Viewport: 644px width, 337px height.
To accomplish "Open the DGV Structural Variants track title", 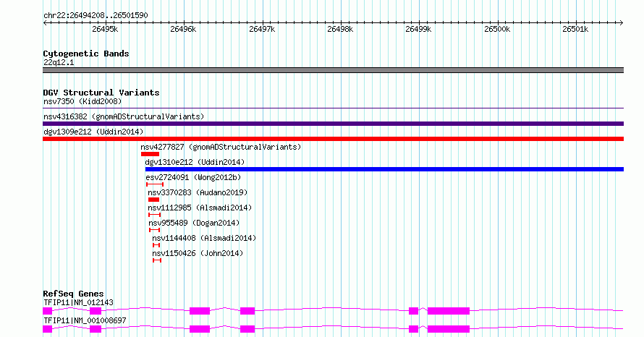I will tap(101, 93).
